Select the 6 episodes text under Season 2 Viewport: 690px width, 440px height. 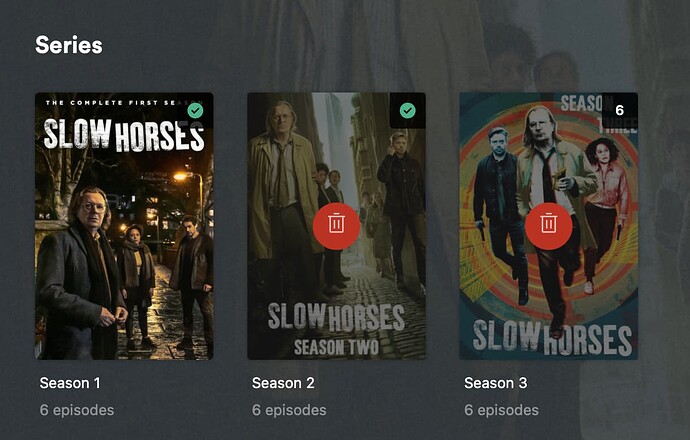(289, 410)
